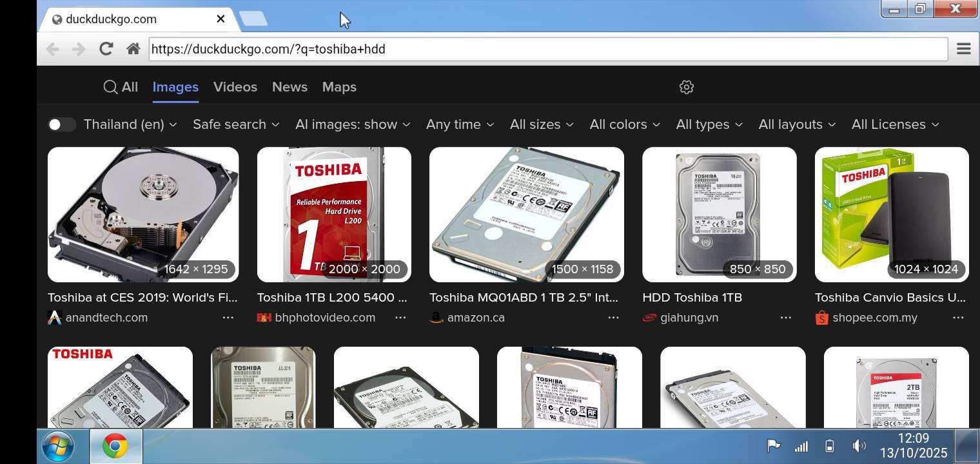Open the All Licenses filter
Screen dimensions: 980x464
(895, 124)
